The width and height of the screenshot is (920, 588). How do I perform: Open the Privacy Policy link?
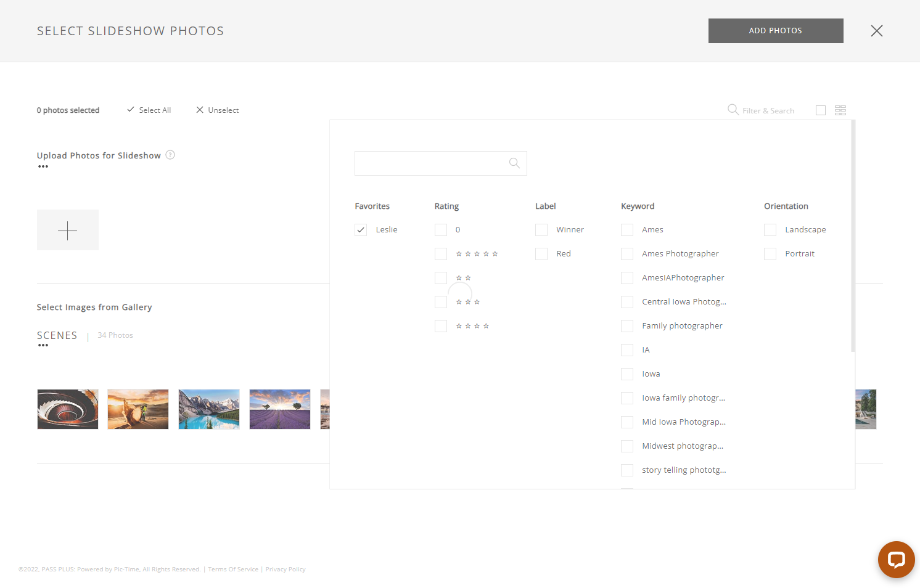(285, 570)
